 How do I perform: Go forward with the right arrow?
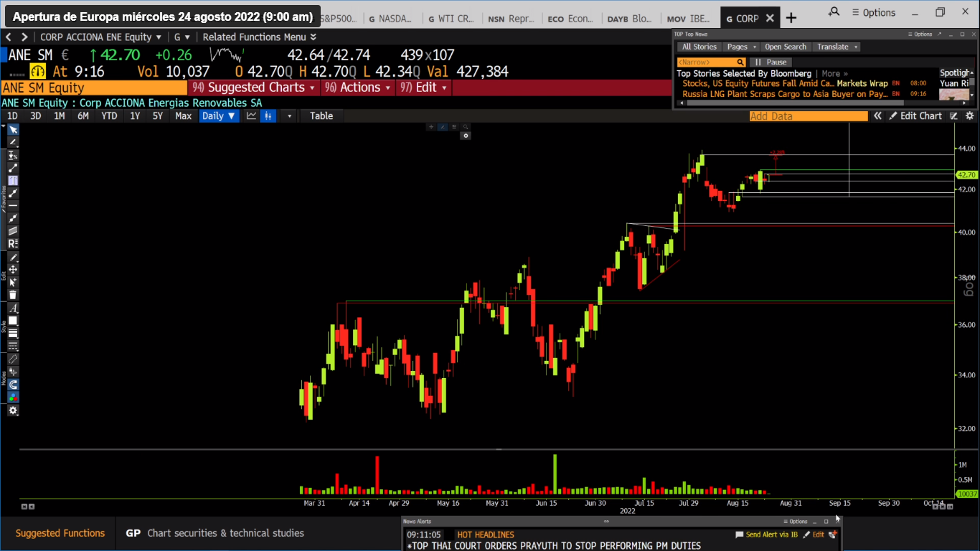24,37
